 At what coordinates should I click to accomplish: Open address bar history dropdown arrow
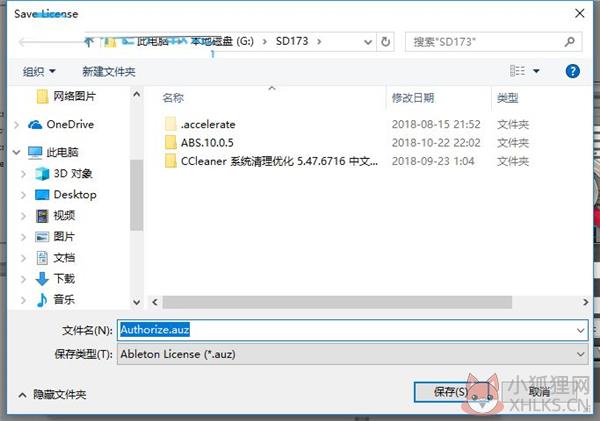coord(368,42)
